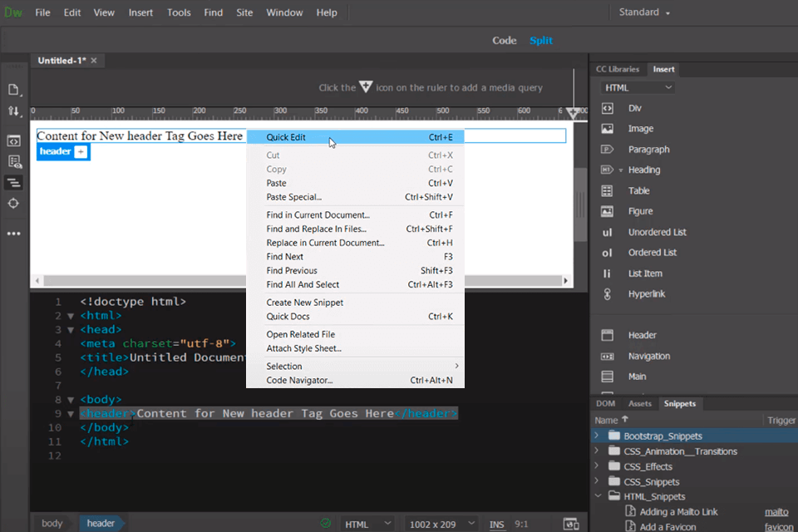The height and width of the screenshot is (532, 798).
Task: Expand the Heading options arrow
Action: [620, 170]
